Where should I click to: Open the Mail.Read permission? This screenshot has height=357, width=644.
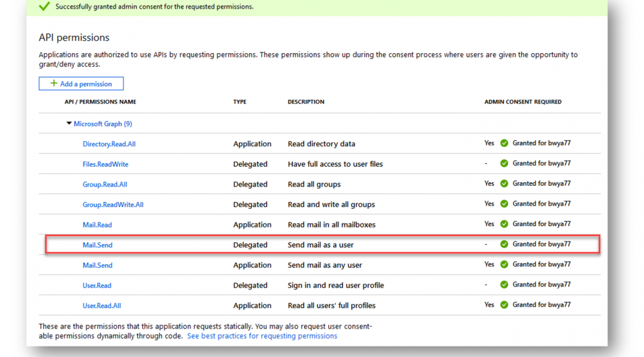point(97,225)
